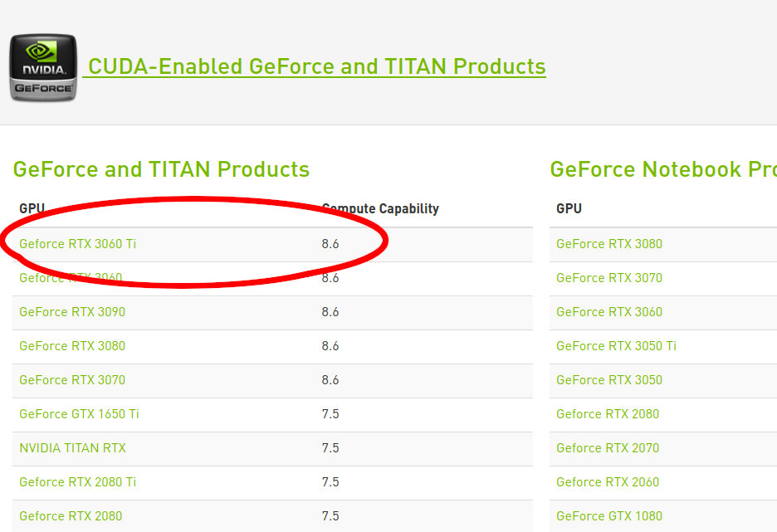
Task: Select Geforce RTX 2080 in the desktop products table
Action: pyautogui.click(x=71, y=516)
